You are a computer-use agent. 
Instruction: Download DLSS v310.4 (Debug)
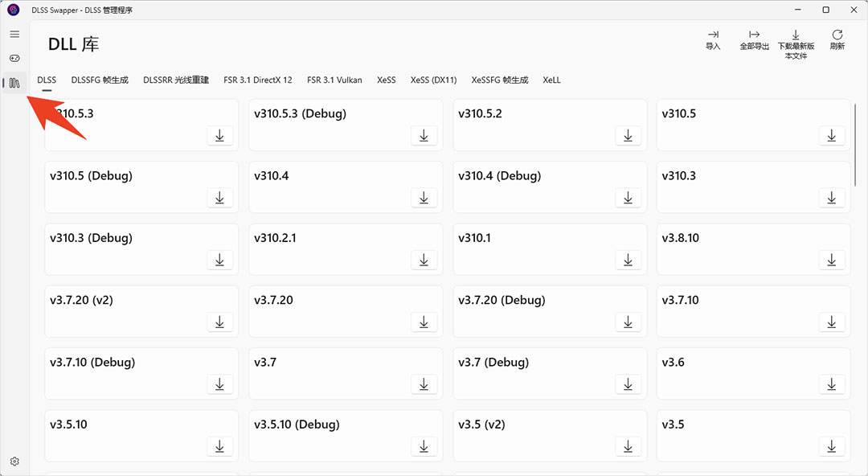628,198
